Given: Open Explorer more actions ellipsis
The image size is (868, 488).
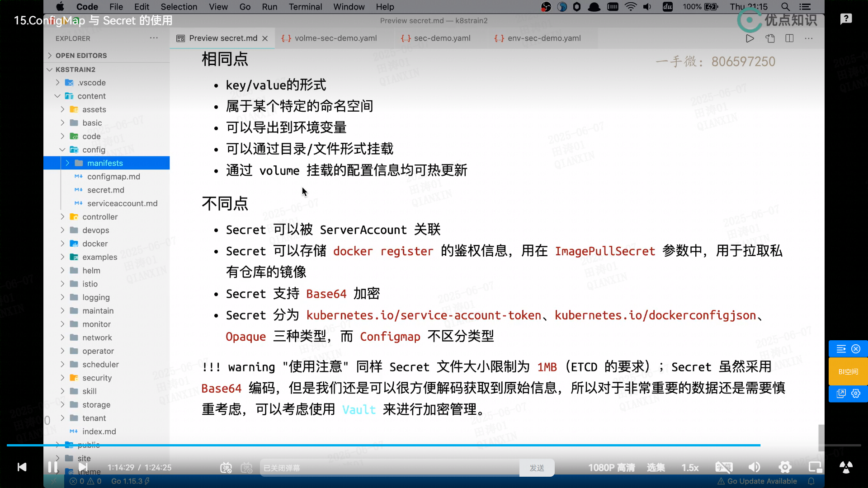Looking at the screenshot, I should pyautogui.click(x=154, y=38).
